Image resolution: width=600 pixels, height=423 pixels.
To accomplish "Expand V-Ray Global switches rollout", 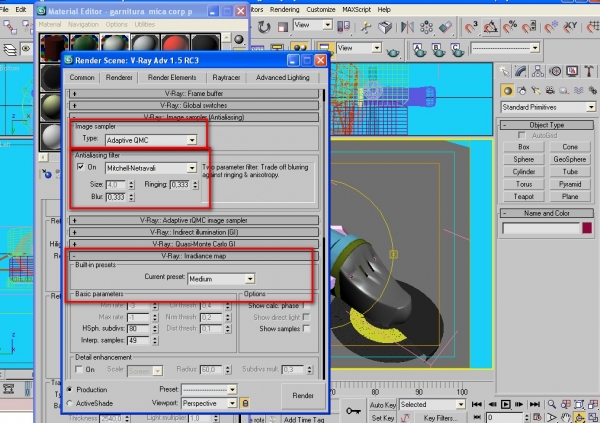I will pos(194,105).
